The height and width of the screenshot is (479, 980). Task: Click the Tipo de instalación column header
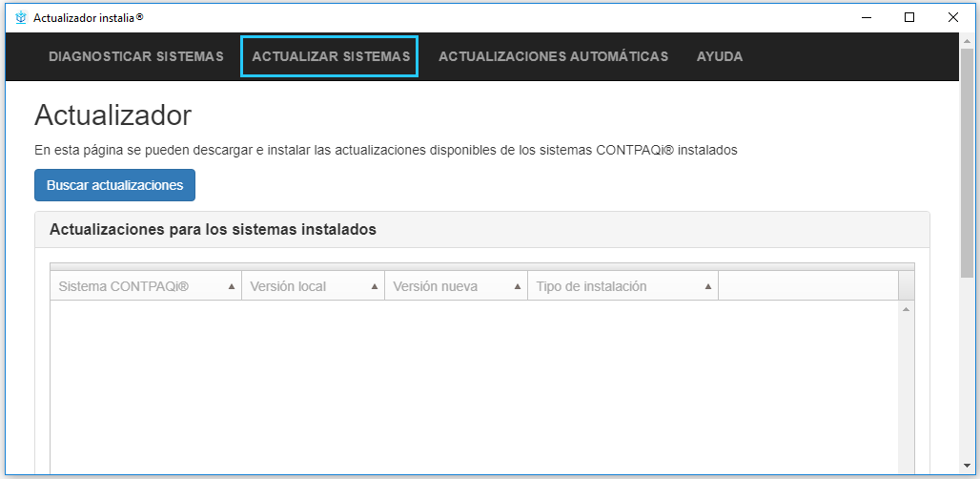623,286
